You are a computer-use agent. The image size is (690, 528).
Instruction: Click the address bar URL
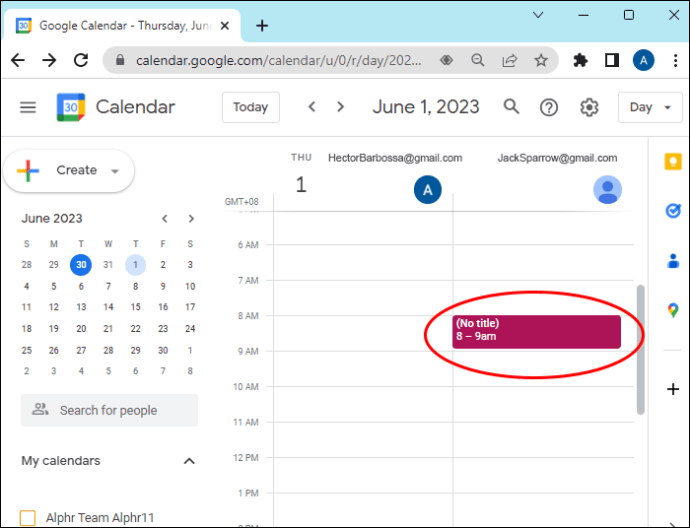tap(278, 60)
